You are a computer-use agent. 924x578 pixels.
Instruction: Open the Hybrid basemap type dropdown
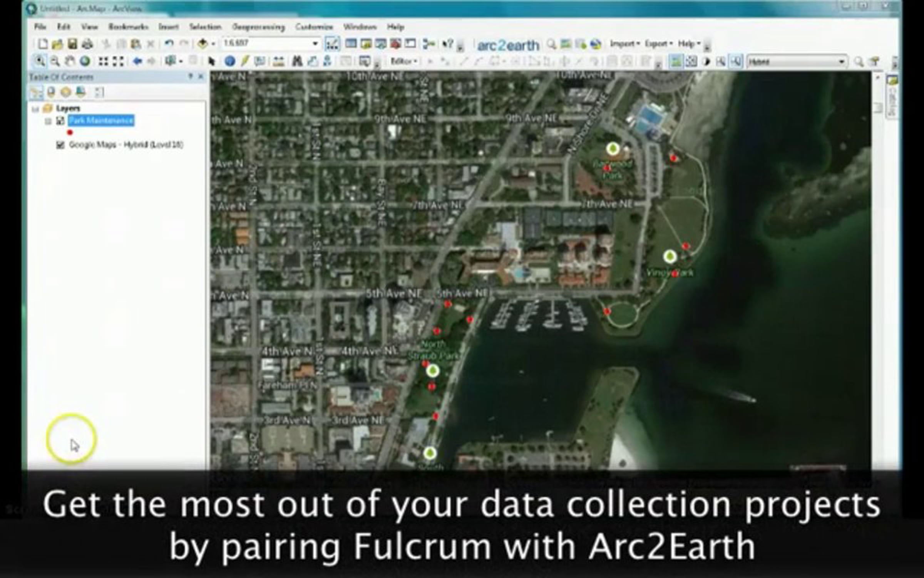point(842,62)
